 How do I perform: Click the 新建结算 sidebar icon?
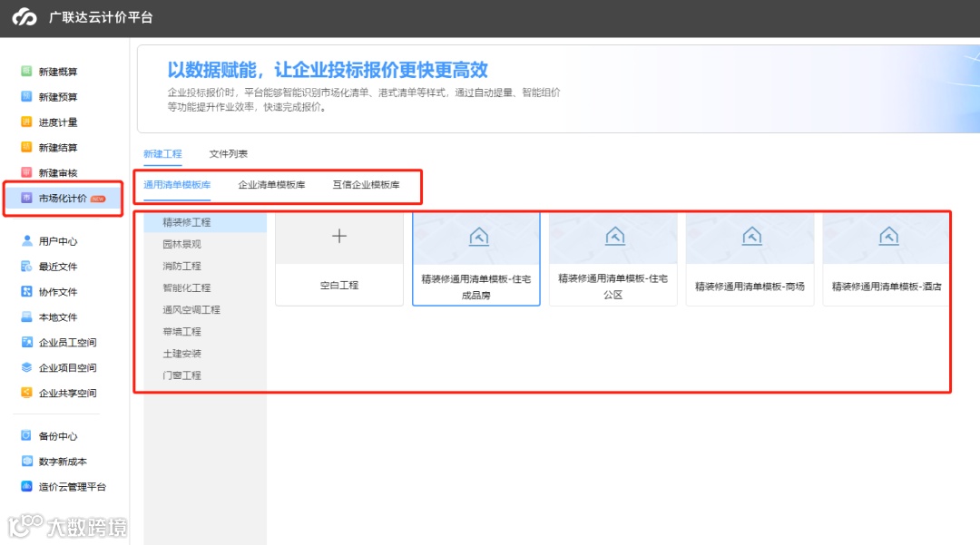coord(26,147)
